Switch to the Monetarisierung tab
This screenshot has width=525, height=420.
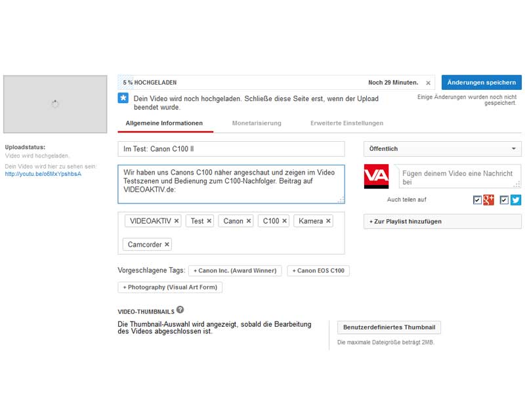[257, 123]
